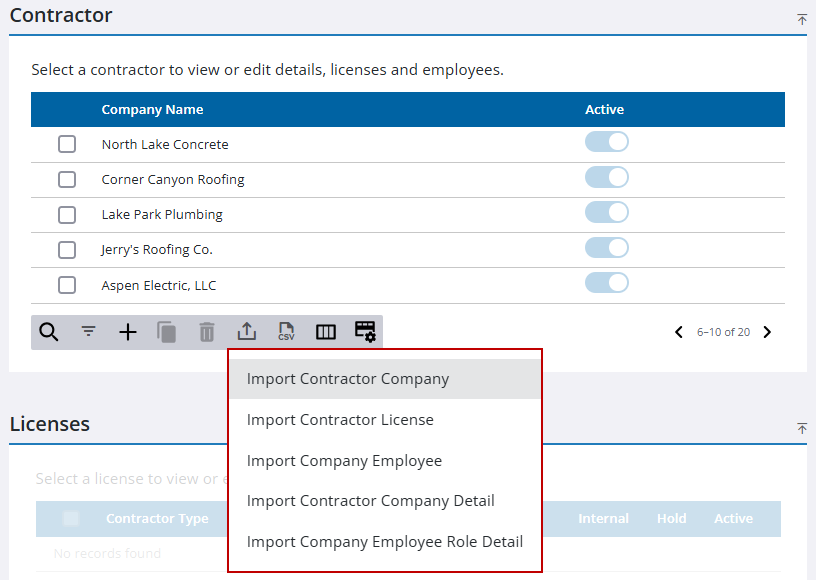Click the trash delete icon
This screenshot has width=816, height=580.
click(207, 332)
